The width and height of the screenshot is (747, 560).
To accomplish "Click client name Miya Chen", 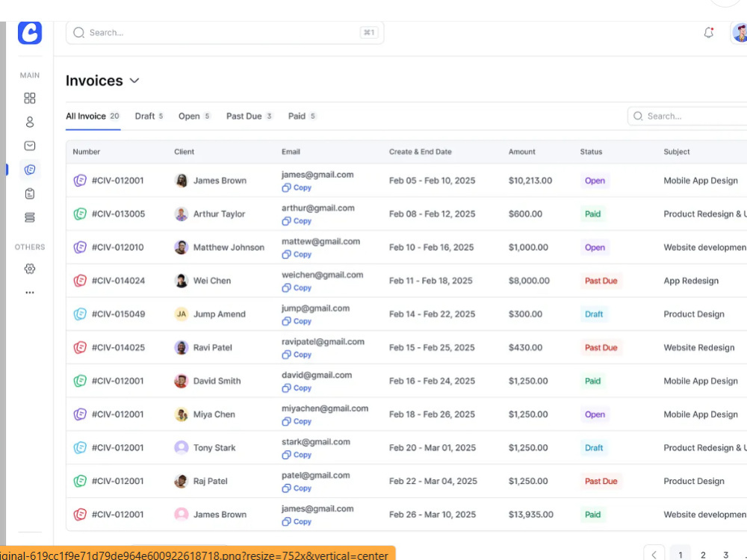I will pyautogui.click(x=214, y=414).
